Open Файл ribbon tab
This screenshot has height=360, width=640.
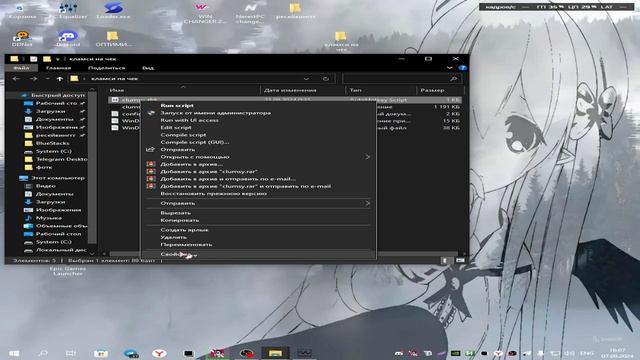[21, 68]
